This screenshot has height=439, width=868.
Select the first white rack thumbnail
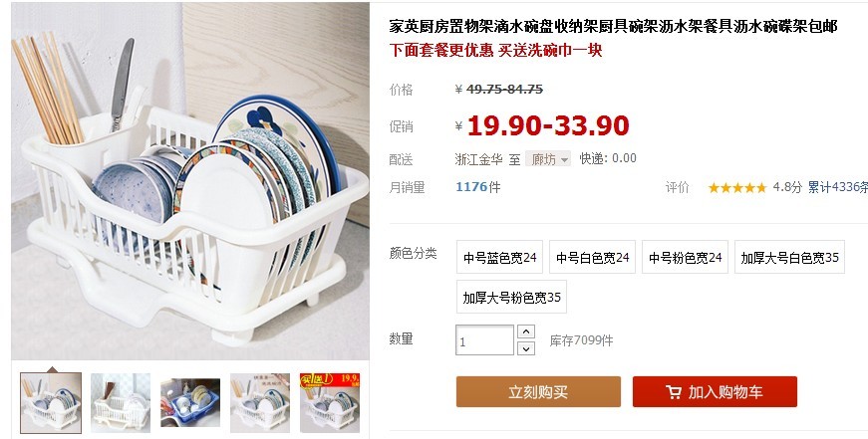51,402
